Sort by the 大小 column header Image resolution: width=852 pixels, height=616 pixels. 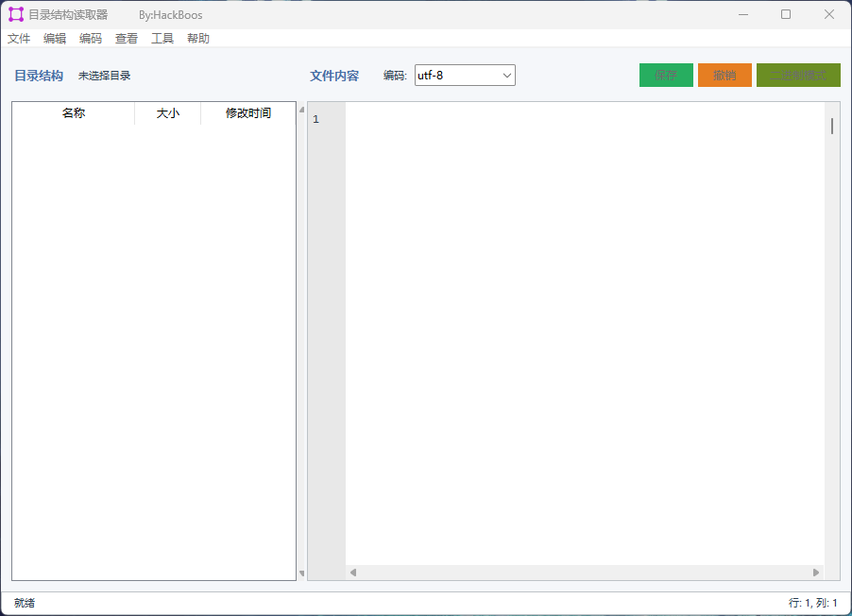[x=167, y=113]
